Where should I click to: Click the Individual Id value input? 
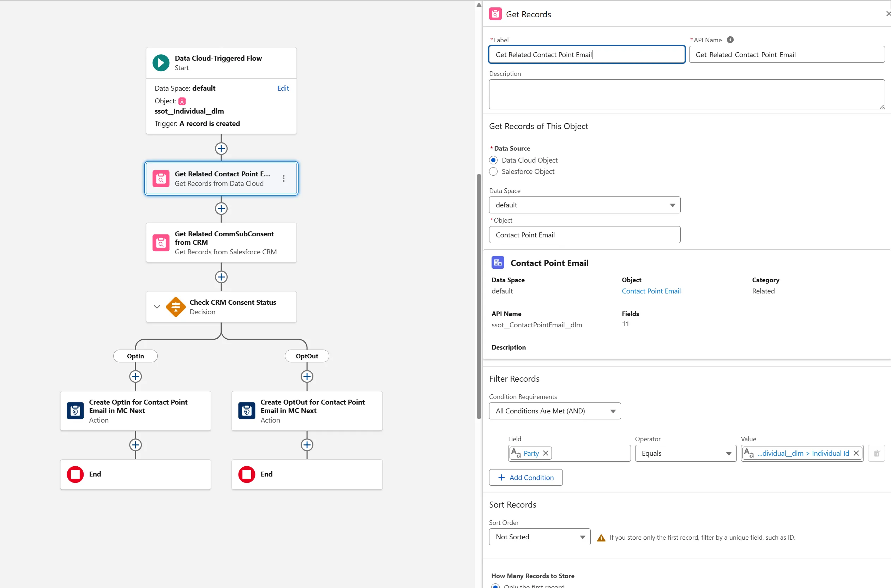[802, 453]
